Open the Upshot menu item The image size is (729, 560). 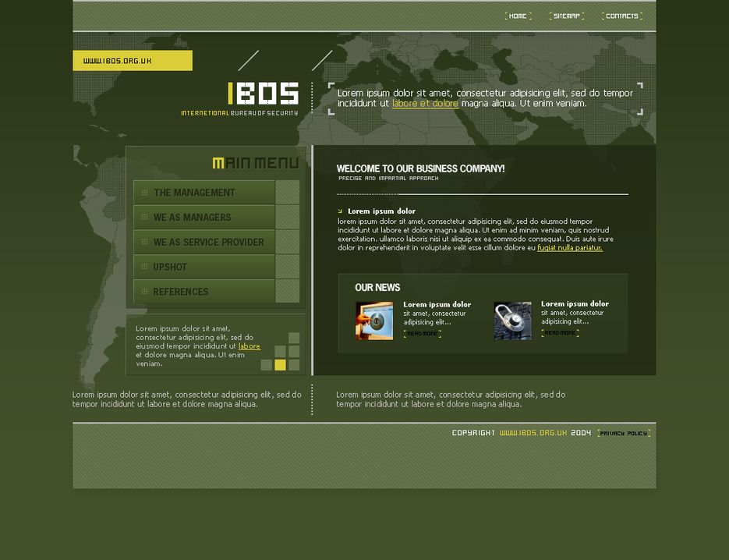[204, 267]
